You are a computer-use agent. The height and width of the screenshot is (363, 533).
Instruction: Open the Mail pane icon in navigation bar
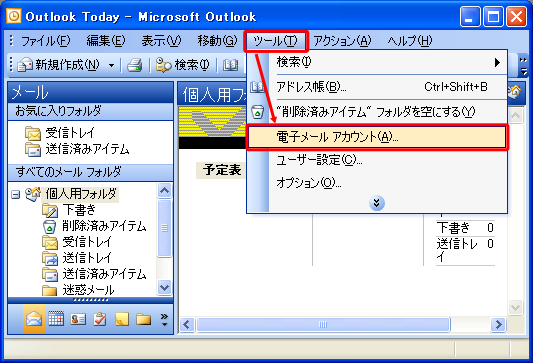click(x=34, y=319)
